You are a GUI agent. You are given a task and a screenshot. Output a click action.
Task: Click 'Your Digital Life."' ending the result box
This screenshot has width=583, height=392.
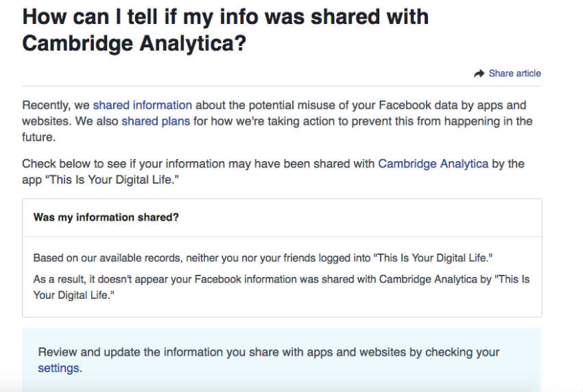(x=73, y=295)
